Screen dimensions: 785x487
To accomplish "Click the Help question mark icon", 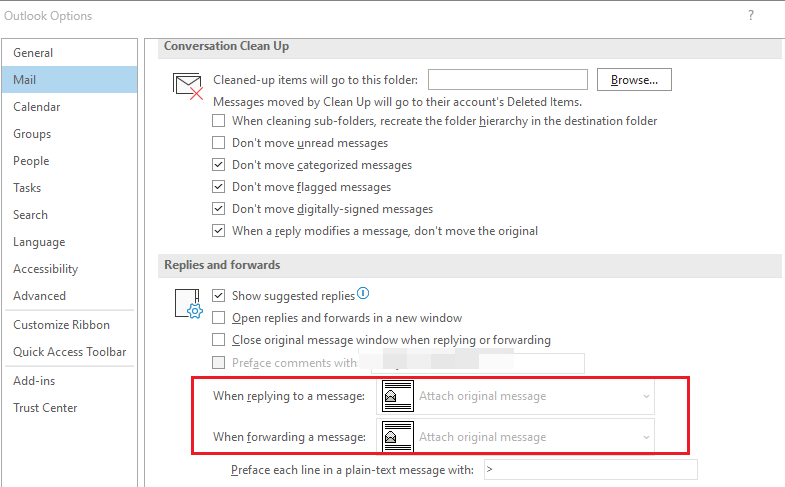I will (750, 16).
